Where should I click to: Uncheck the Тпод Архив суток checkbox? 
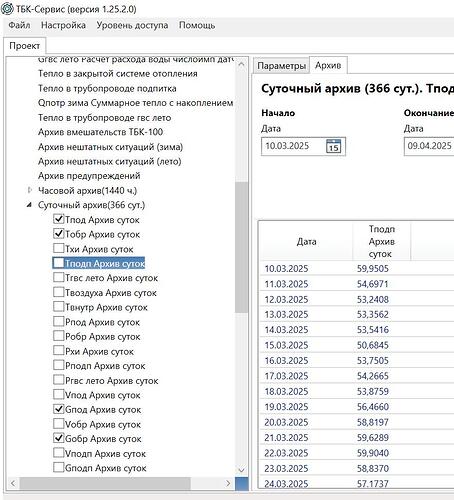[x=58, y=219]
